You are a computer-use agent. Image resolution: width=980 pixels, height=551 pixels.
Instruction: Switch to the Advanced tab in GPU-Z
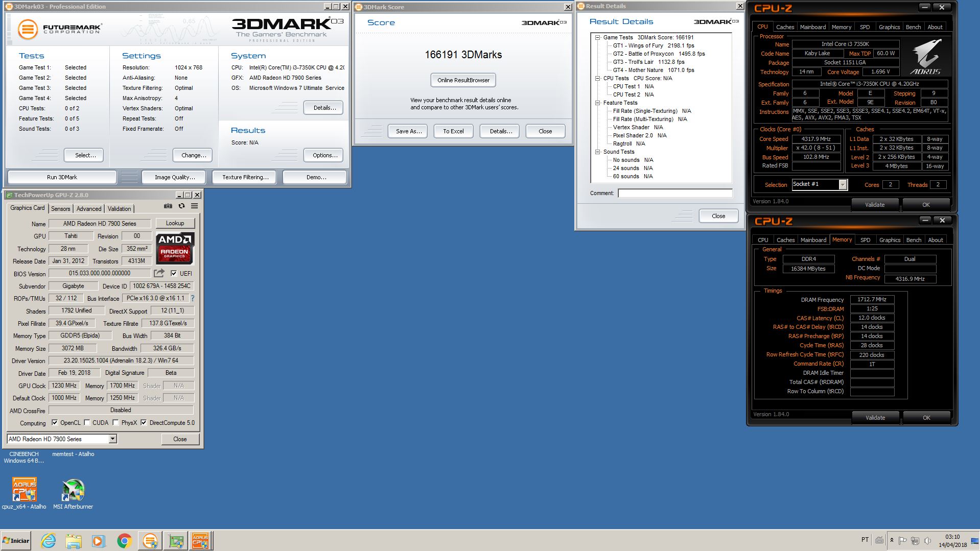click(89, 208)
